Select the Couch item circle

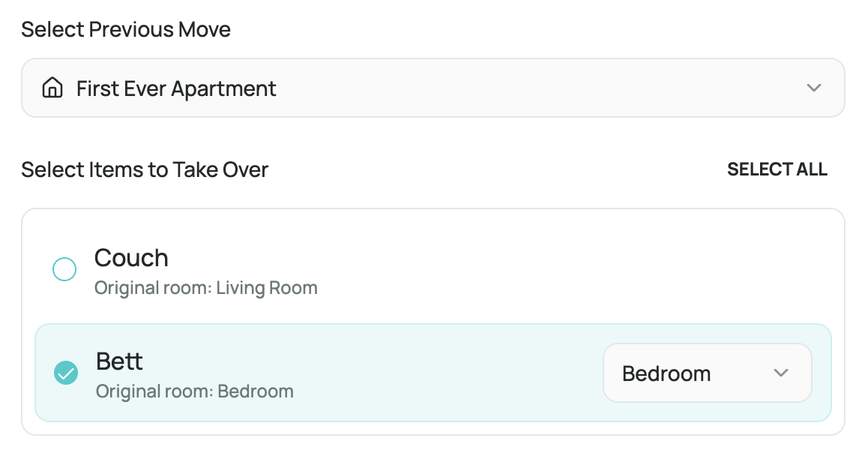[64, 268]
